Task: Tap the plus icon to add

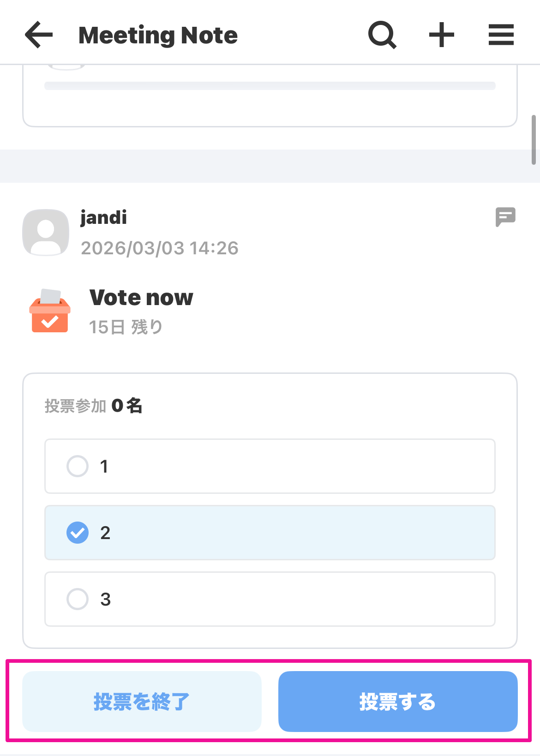Action: tap(442, 35)
